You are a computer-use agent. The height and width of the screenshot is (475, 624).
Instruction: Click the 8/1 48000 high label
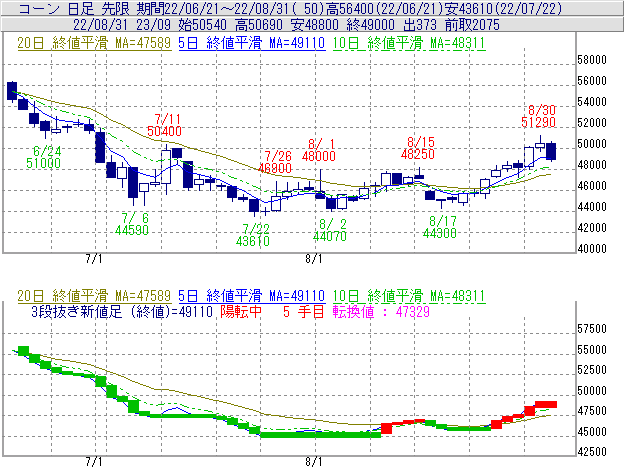(x=319, y=150)
